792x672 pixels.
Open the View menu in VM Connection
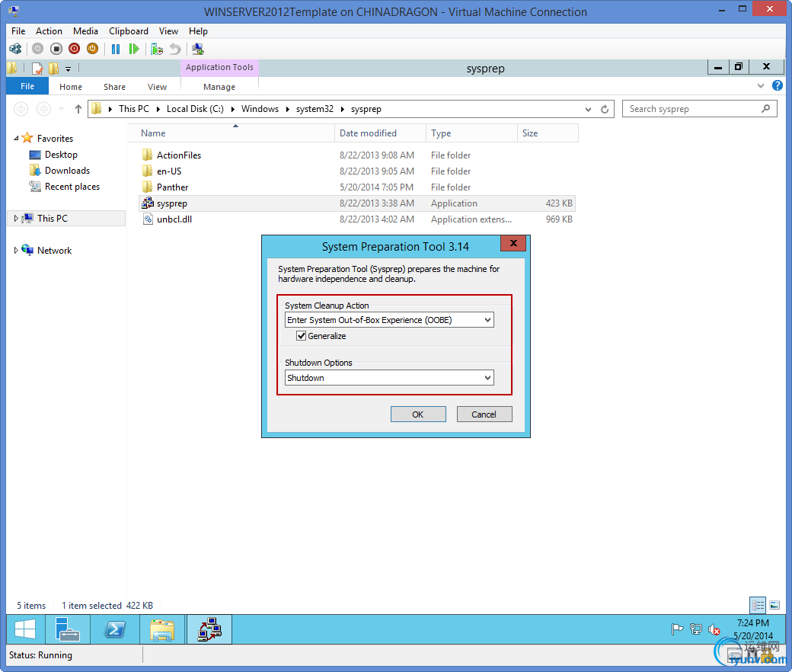[x=169, y=30]
